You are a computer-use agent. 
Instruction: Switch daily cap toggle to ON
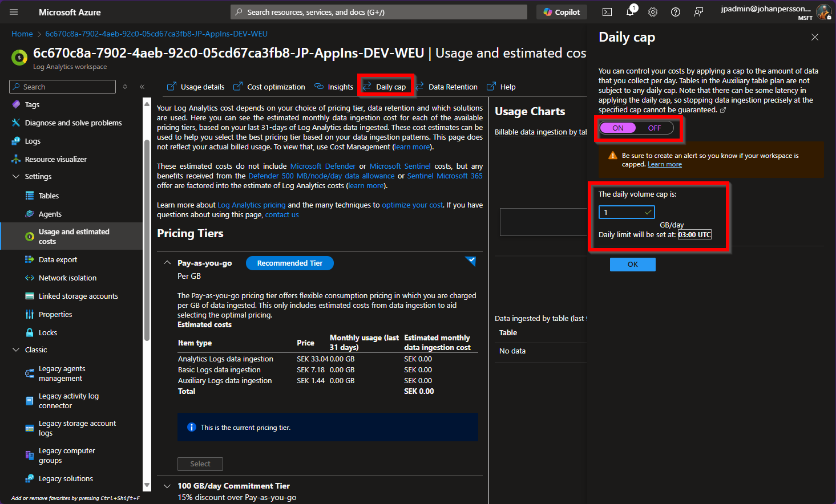pyautogui.click(x=618, y=128)
